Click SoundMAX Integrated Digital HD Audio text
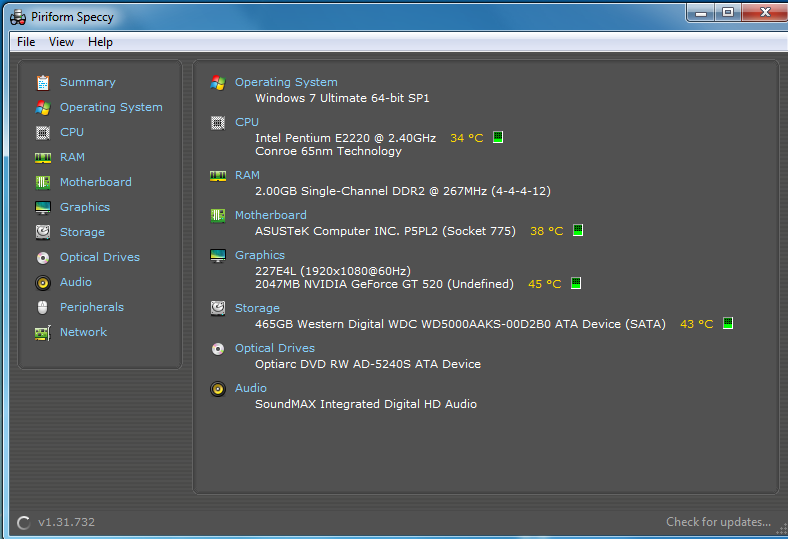Image resolution: width=788 pixels, height=539 pixels. [366, 404]
